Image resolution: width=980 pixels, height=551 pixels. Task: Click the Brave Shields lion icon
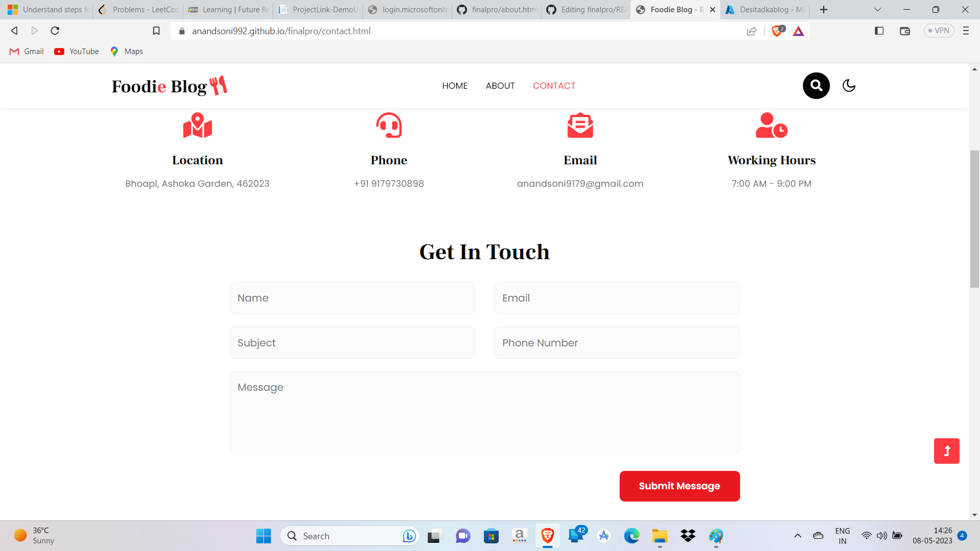pyautogui.click(x=776, y=31)
